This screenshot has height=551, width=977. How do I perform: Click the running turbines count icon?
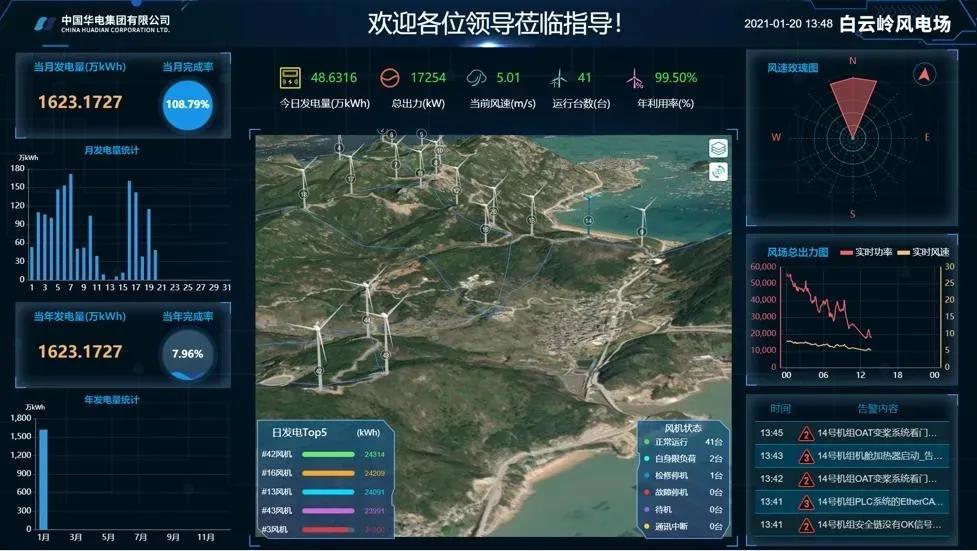[x=558, y=79]
